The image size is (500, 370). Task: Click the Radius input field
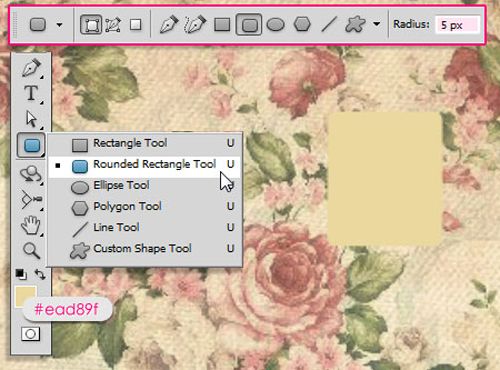pos(457,25)
